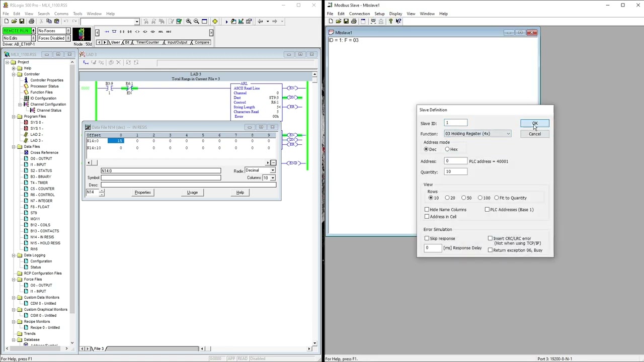Open the REMOTE RUN mode dropdown
The image size is (644, 362).
tap(33, 31)
